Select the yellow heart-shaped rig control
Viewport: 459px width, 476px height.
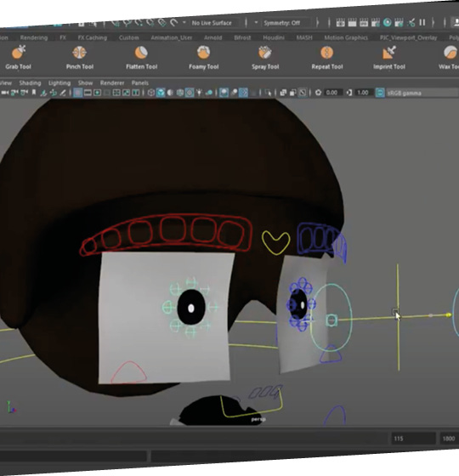[275, 242]
